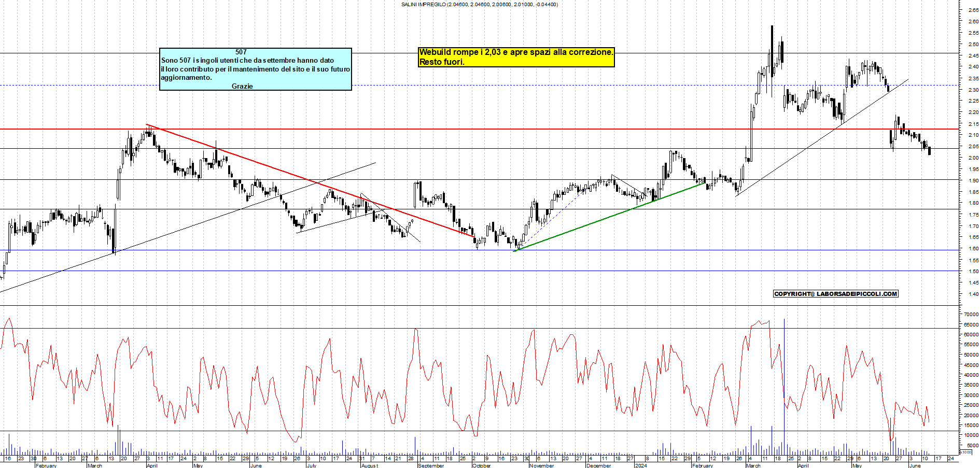Click the yellow 'Webuild rompe i 2,03' annotation

(x=516, y=57)
